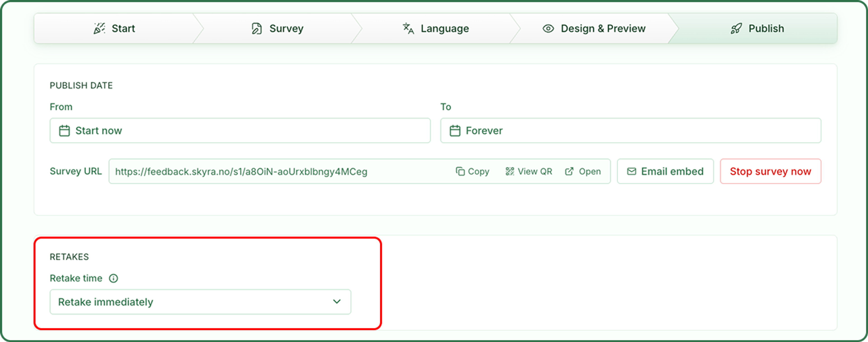Click the 'From' label above Start now

(x=61, y=107)
